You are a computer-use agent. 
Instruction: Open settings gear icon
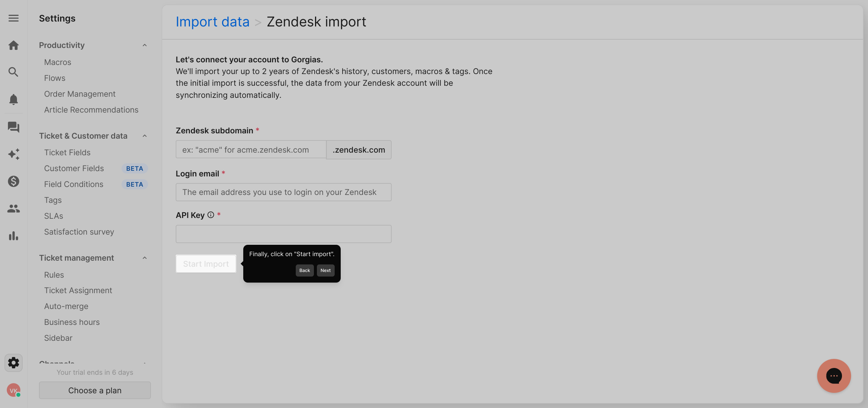tap(14, 363)
